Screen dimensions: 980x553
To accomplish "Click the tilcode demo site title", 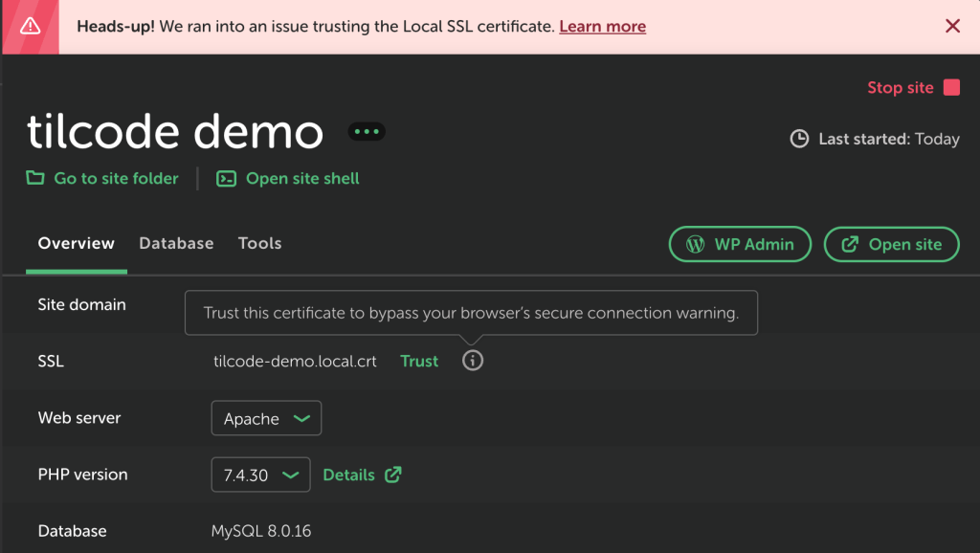I will click(x=175, y=132).
